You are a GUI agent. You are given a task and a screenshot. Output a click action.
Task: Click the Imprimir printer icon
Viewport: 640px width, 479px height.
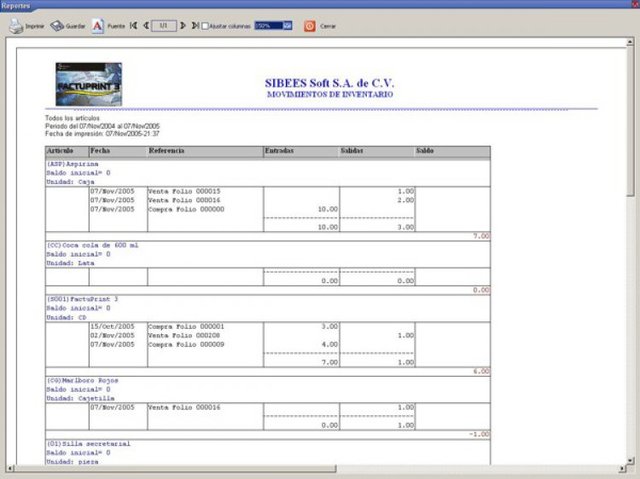pos(15,26)
